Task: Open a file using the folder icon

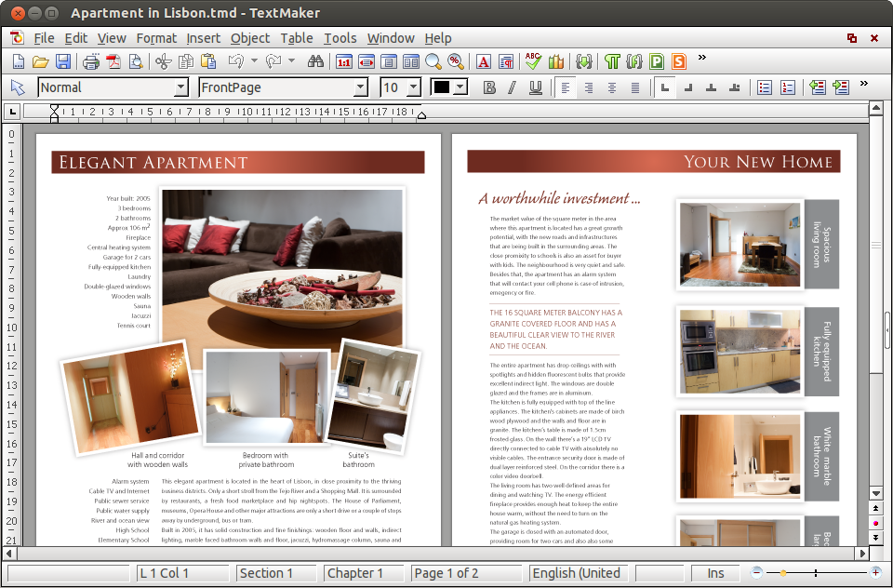Action: [40, 61]
